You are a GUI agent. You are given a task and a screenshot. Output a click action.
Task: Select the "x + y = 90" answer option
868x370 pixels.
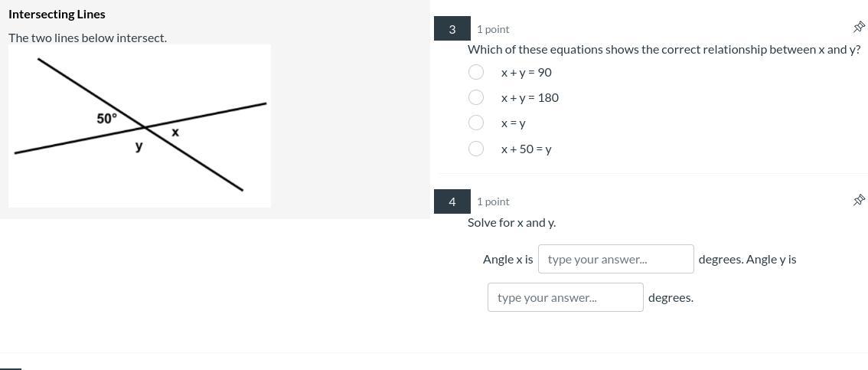pyautogui.click(x=476, y=72)
